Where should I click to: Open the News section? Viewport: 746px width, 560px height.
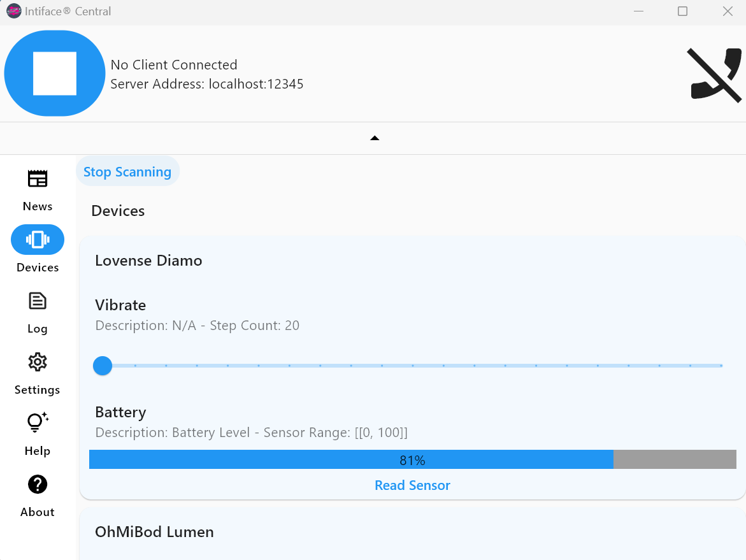click(37, 188)
